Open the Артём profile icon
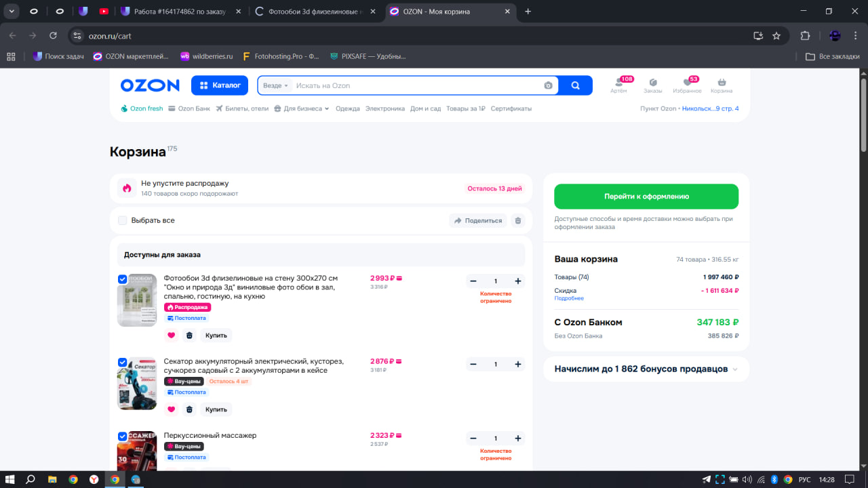Image resolution: width=868 pixels, height=488 pixels. [618, 85]
